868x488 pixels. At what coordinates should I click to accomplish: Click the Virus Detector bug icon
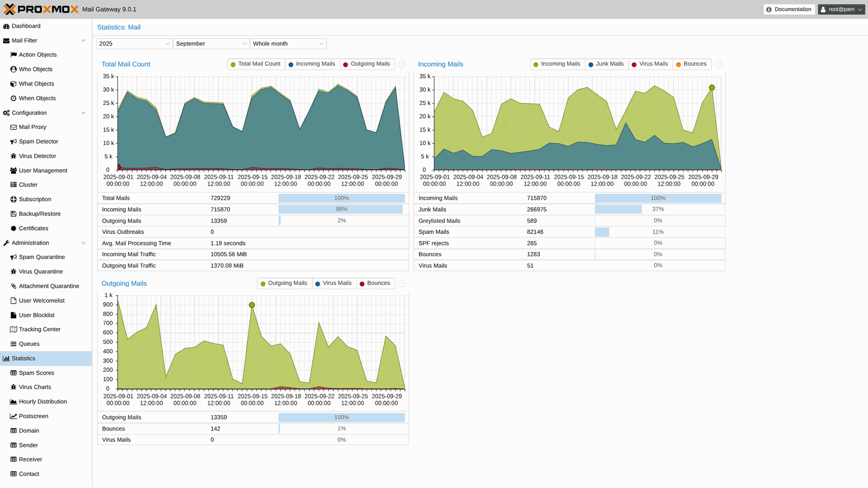(14, 156)
